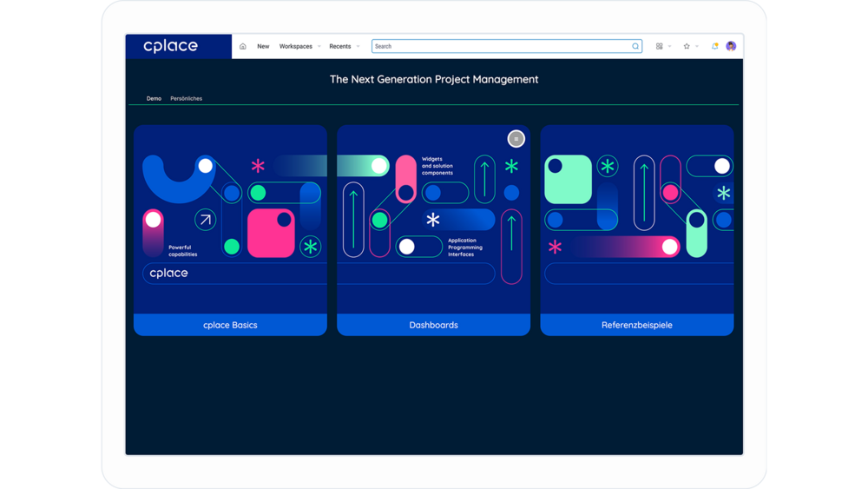Expand the arrow next to the apps grid
This screenshot has height=489, width=868.
670,47
